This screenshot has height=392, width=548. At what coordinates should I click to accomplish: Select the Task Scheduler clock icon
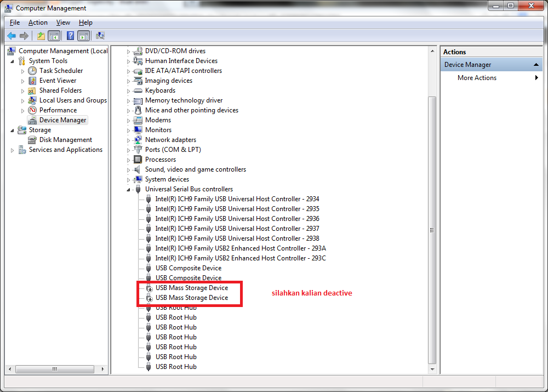[32, 71]
